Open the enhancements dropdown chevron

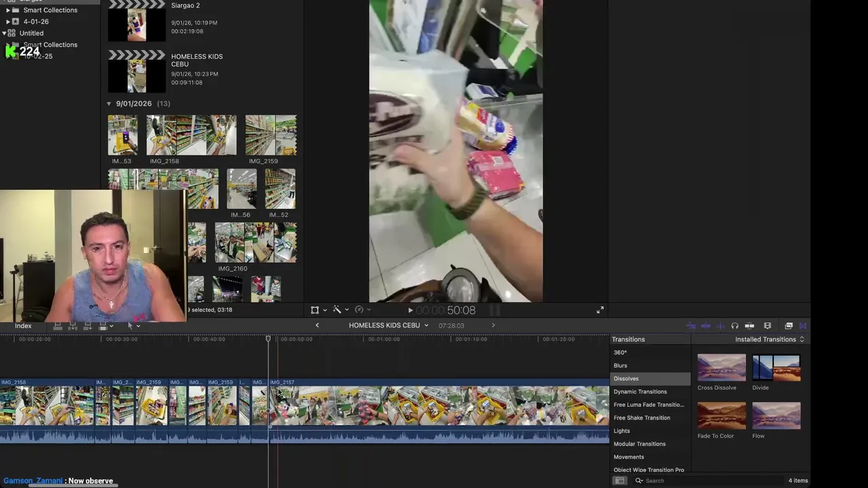tap(347, 310)
